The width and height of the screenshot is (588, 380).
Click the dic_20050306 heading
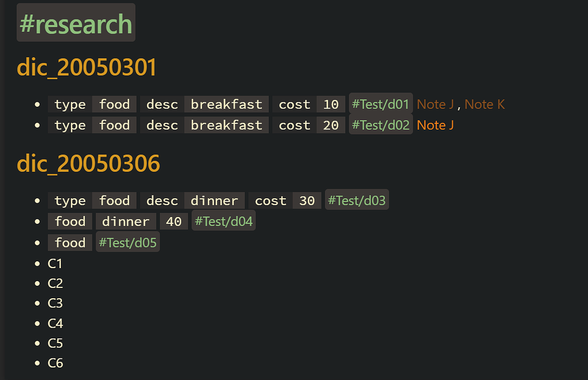[x=89, y=164]
